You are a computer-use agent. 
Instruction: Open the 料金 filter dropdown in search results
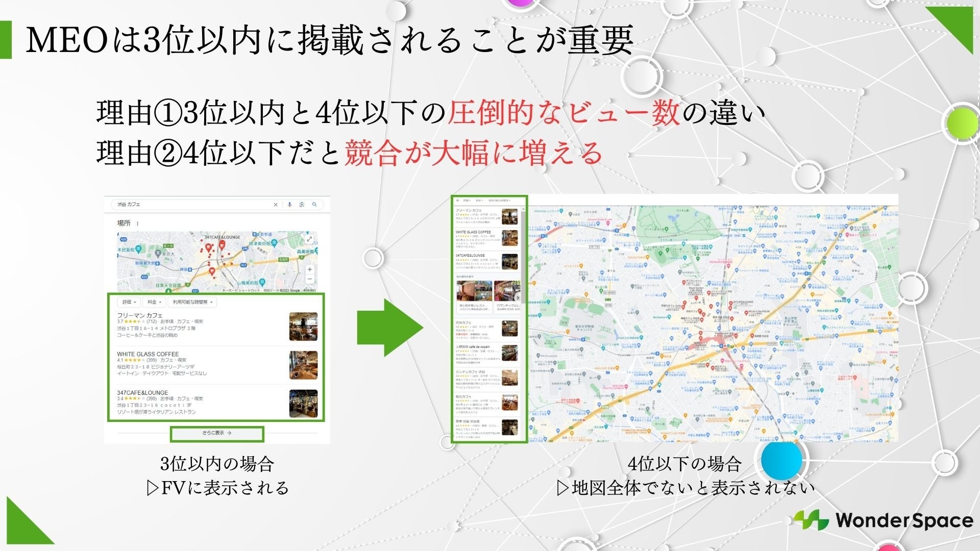[154, 302]
